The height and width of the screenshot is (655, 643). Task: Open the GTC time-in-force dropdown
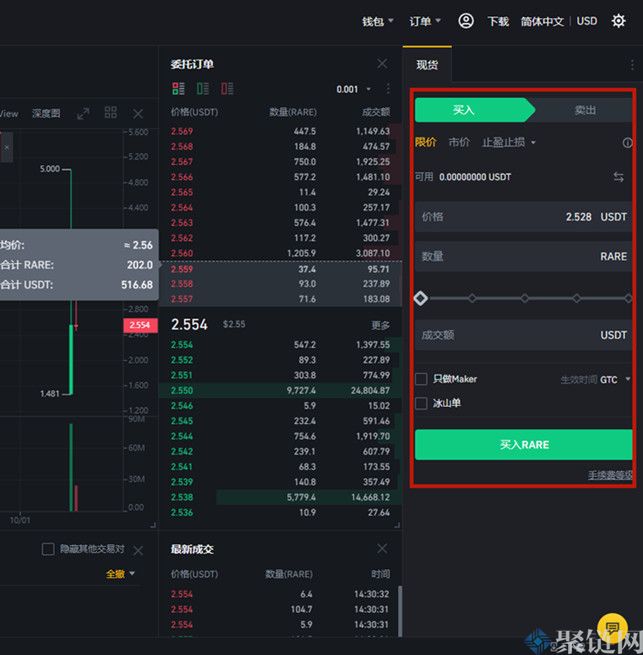click(615, 380)
